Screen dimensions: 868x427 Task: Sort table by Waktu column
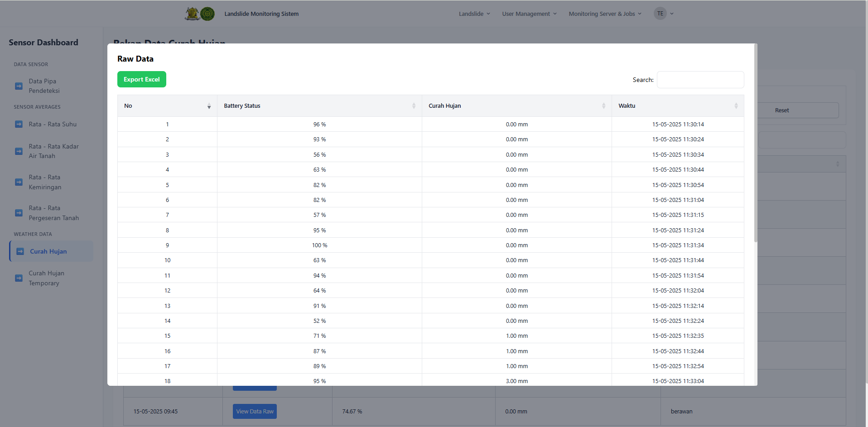(x=677, y=106)
